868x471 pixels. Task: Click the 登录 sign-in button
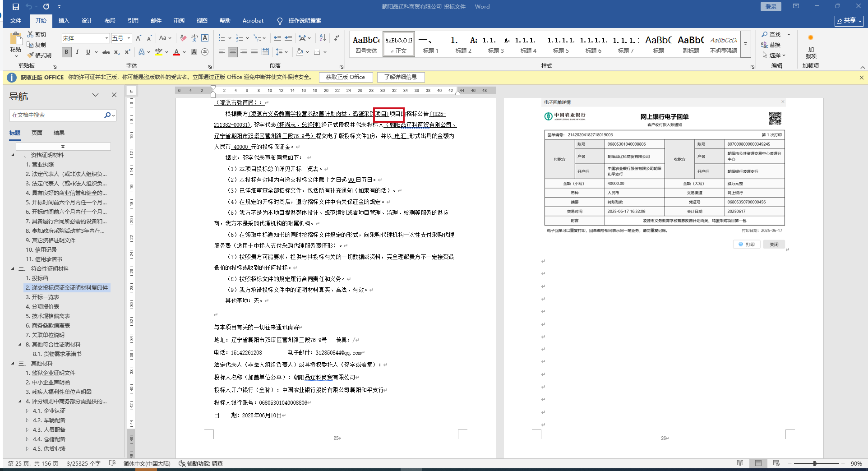click(x=771, y=6)
